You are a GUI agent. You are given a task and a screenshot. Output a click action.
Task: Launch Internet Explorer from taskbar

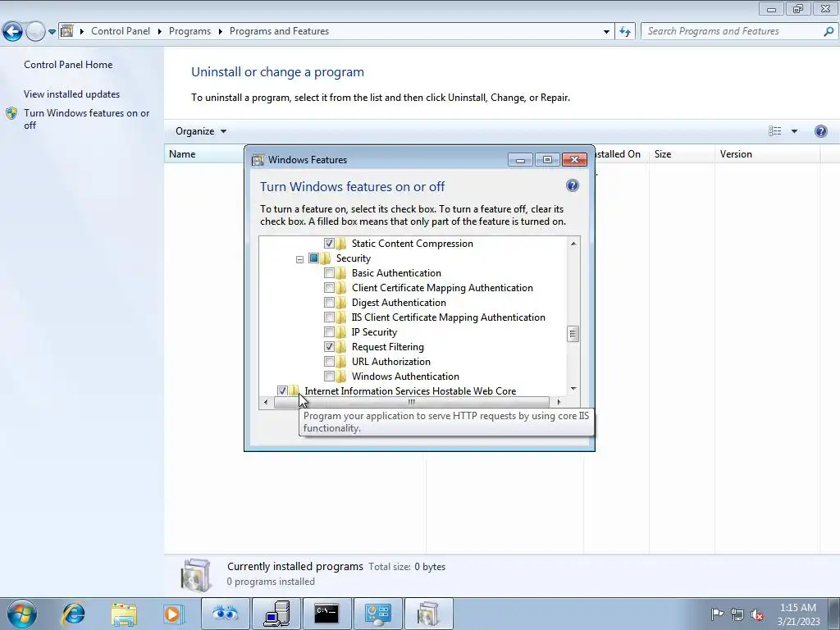coord(73,614)
